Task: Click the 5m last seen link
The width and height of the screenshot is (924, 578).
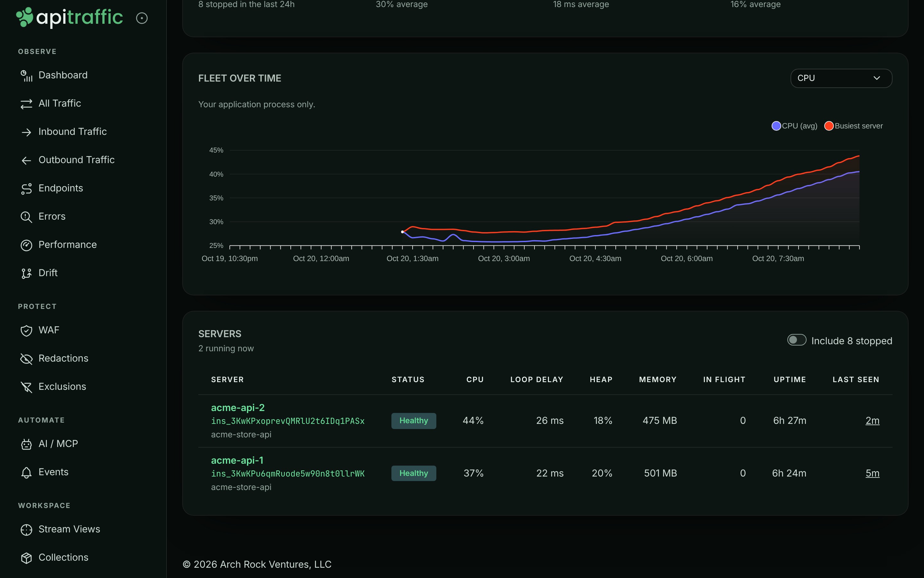Action: point(872,473)
